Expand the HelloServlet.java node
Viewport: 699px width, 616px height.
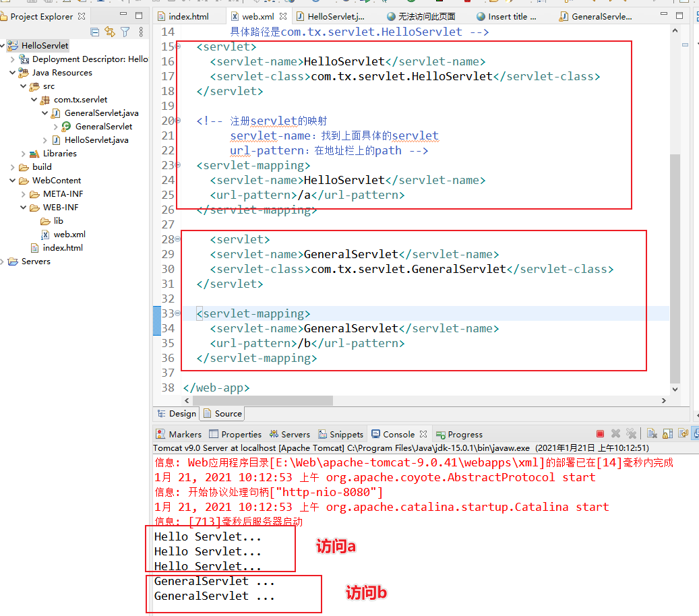tap(44, 140)
